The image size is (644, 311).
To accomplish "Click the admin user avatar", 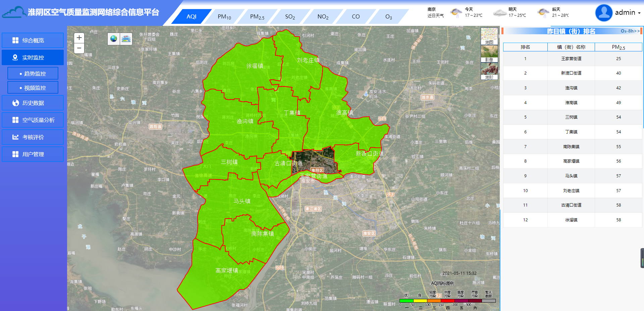I will [604, 13].
